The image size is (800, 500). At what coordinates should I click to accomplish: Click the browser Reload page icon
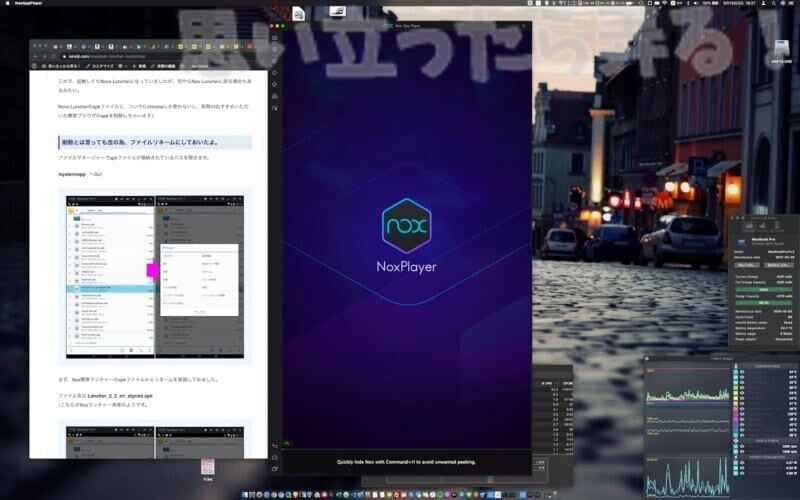point(53,56)
